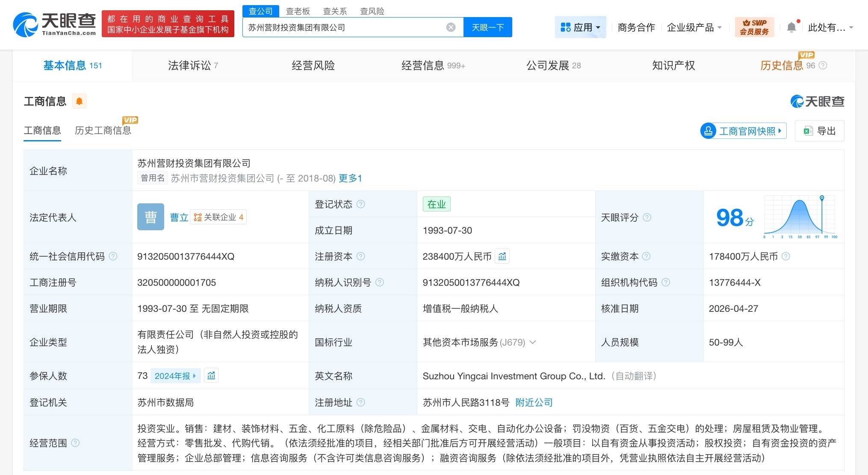Click the SVIP 会员服务 badge
The image size is (868, 475).
(x=754, y=27)
